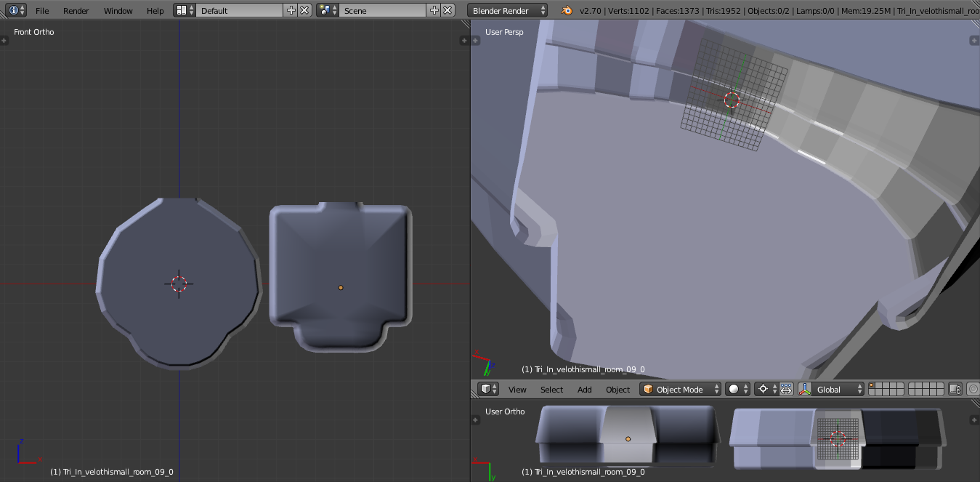This screenshot has height=482, width=980.
Task: Click the Default screen layout name field
Action: click(240, 11)
